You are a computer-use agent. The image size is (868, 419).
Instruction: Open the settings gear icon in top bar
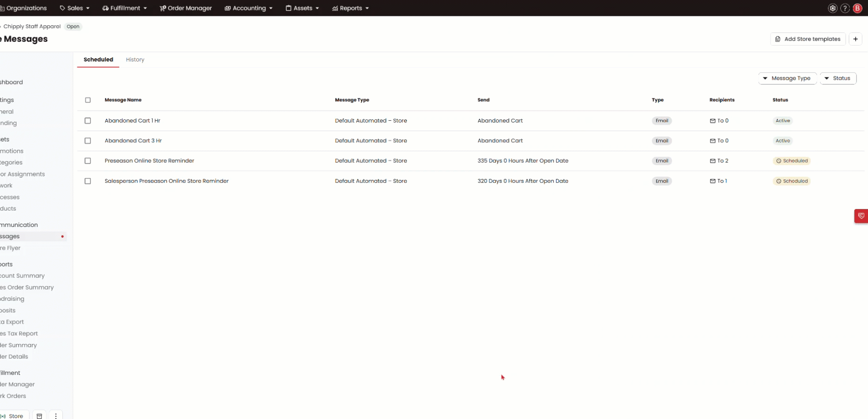[x=832, y=8]
